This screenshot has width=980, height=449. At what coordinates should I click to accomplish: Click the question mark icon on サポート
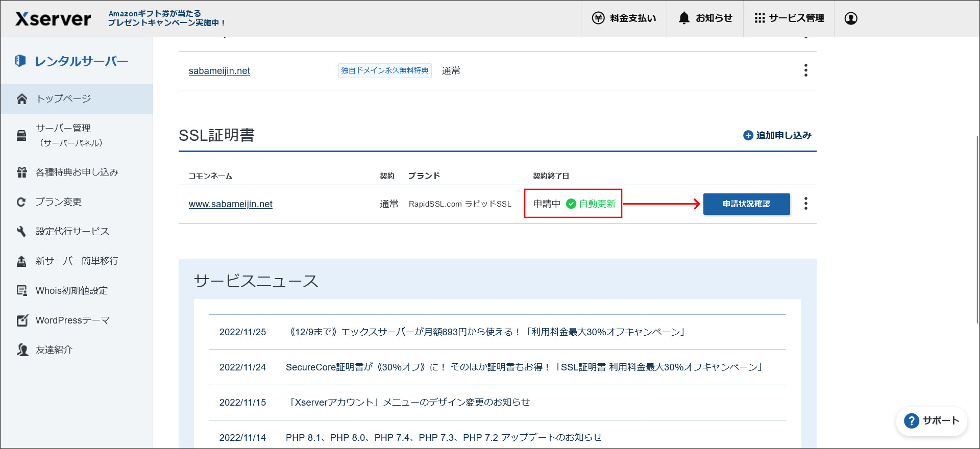(911, 421)
